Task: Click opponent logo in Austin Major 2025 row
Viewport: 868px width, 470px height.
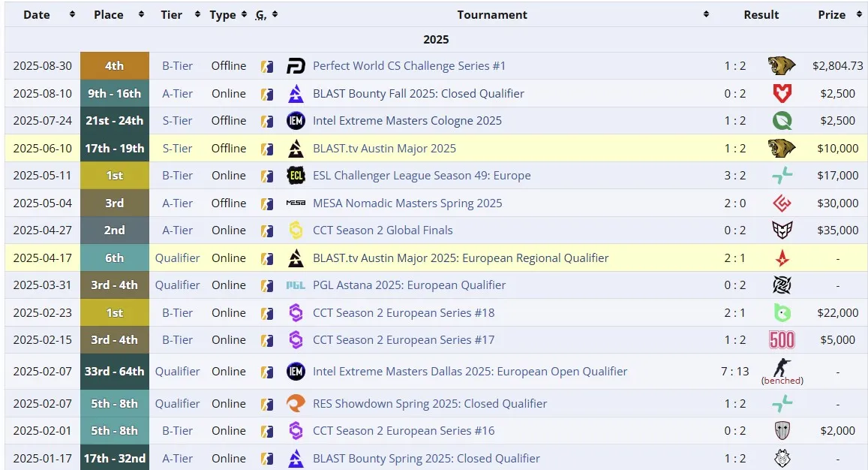Action: tap(782, 148)
